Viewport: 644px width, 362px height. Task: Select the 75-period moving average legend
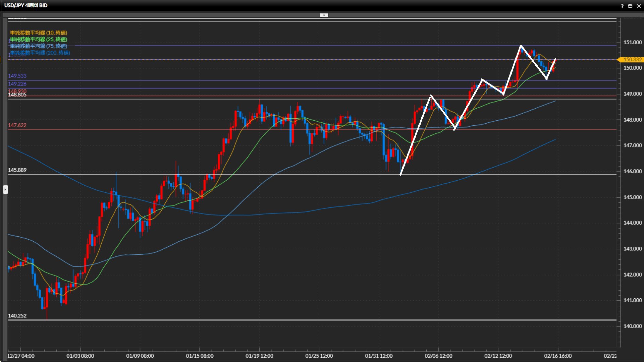click(x=39, y=46)
